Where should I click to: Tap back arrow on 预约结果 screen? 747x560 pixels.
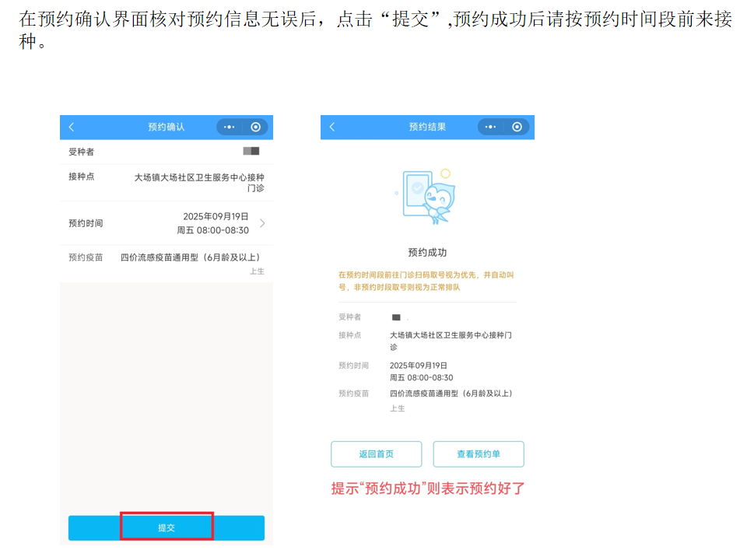click(x=332, y=127)
